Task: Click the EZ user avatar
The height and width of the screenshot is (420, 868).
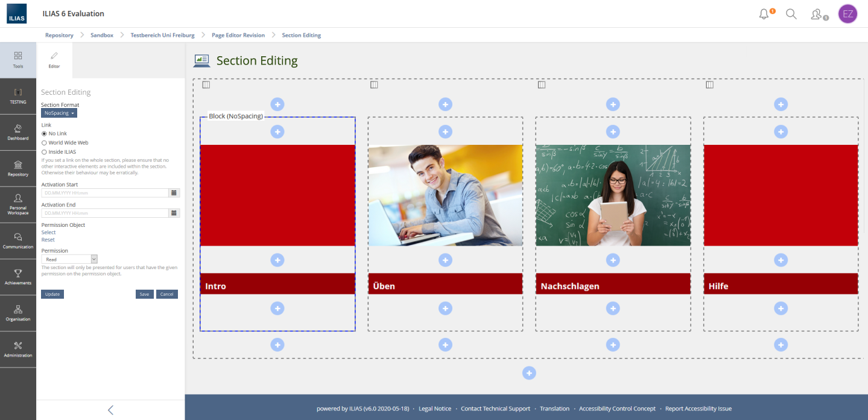Action: point(847,14)
